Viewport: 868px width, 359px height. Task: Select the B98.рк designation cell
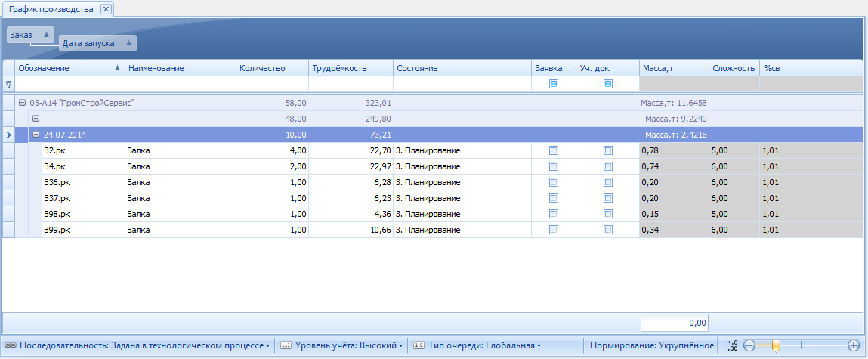tap(84, 214)
